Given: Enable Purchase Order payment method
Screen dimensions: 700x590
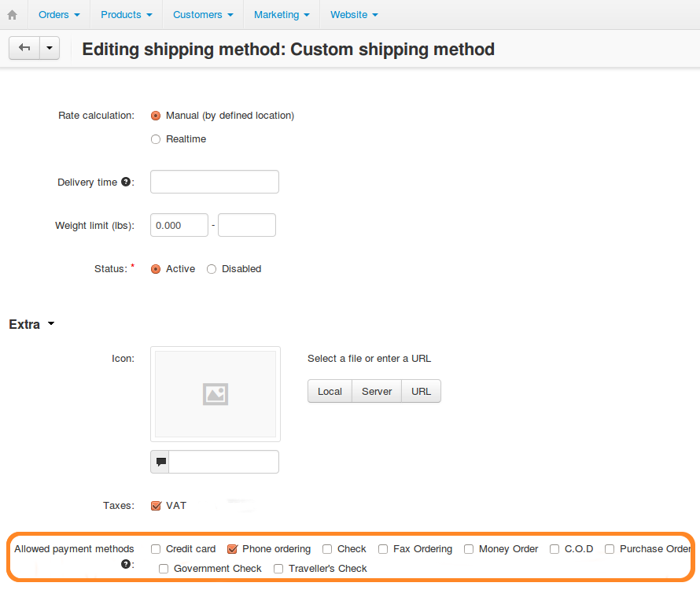Looking at the screenshot, I should pyautogui.click(x=610, y=549).
